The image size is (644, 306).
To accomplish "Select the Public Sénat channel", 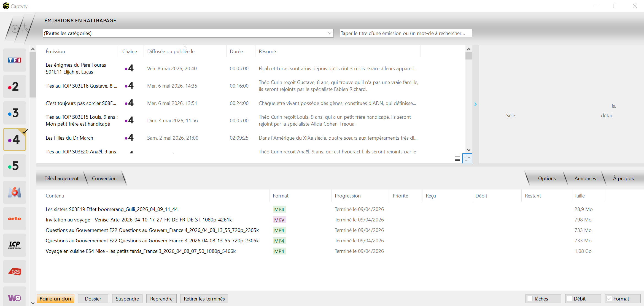I will [x=15, y=271].
